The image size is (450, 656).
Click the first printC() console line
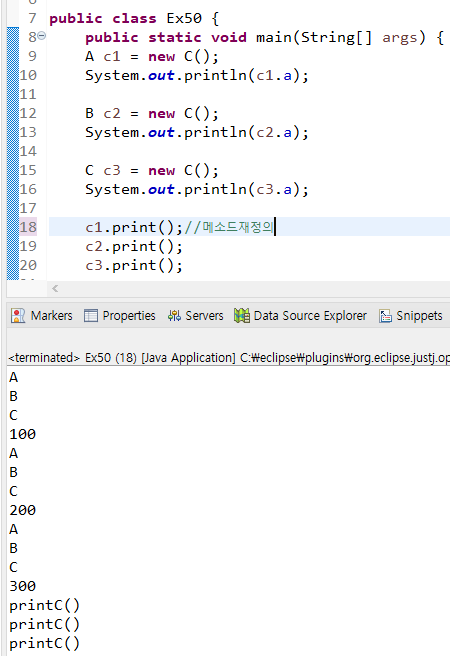click(44, 605)
